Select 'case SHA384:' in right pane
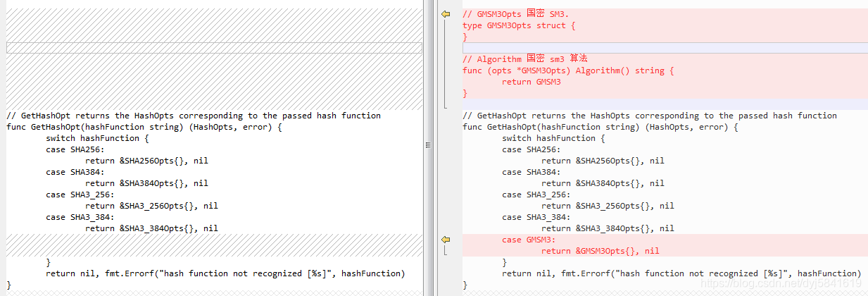The image size is (868, 296). 532,172
